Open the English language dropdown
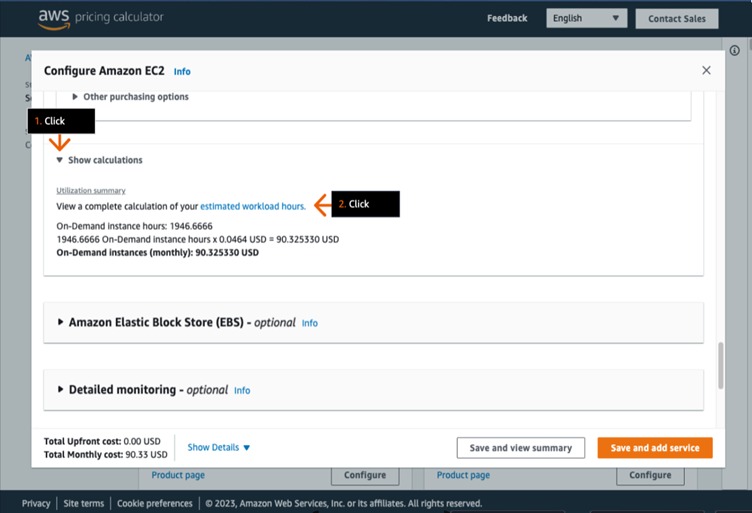Image resolution: width=752 pixels, height=513 pixels. (586, 18)
